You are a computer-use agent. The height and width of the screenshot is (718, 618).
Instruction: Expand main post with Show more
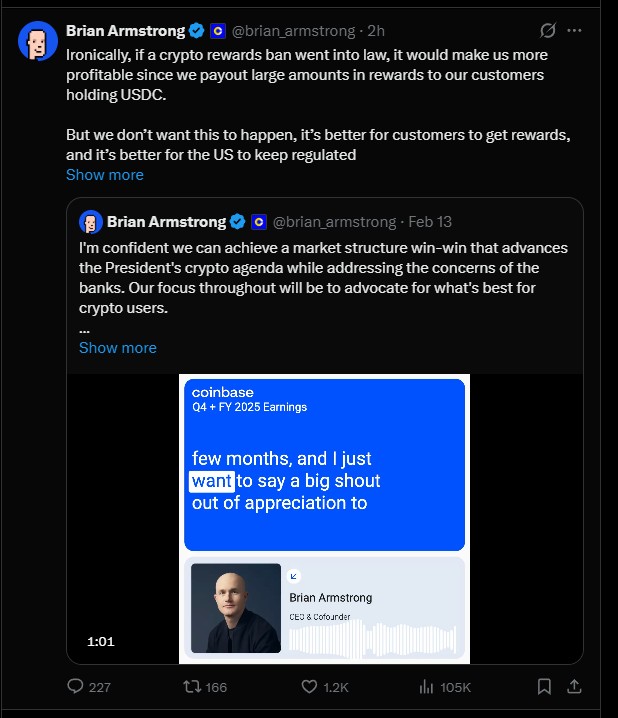(x=105, y=175)
